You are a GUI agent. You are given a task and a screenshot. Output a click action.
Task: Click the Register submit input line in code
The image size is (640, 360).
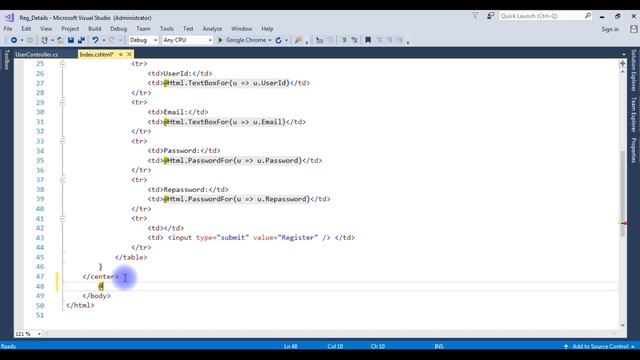pyautogui.click(x=251, y=238)
